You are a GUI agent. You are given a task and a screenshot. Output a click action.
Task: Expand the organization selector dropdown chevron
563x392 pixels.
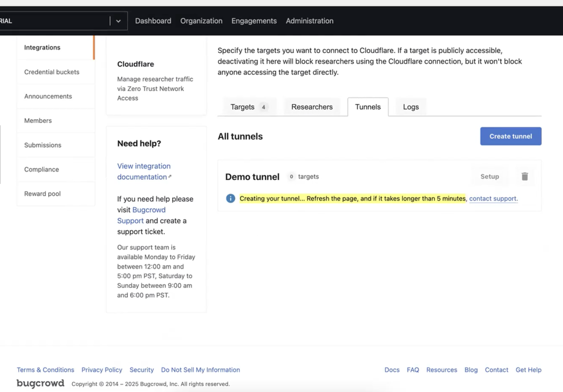(118, 21)
